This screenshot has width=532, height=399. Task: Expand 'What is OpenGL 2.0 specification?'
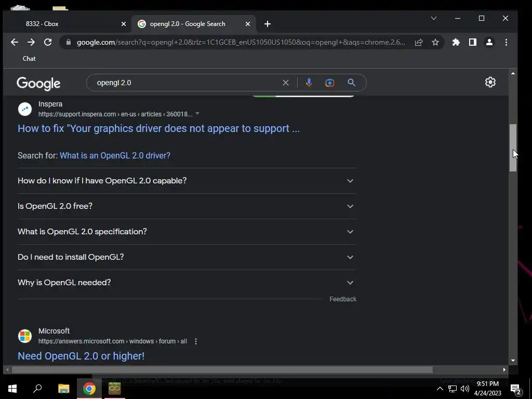[x=187, y=231]
